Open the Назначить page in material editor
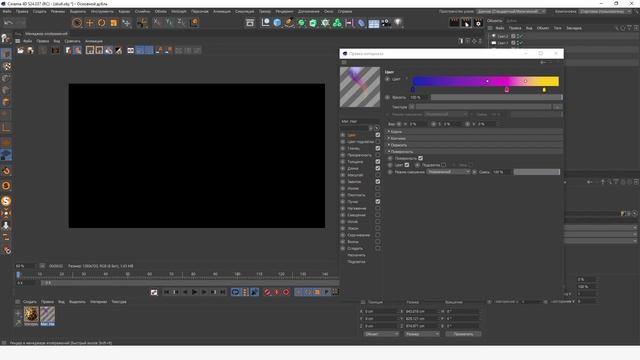This screenshot has width=640, height=360. tap(356, 255)
